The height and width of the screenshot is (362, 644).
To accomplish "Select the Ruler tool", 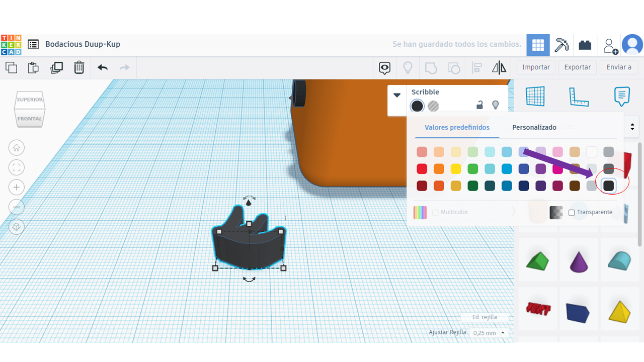I will point(579,97).
